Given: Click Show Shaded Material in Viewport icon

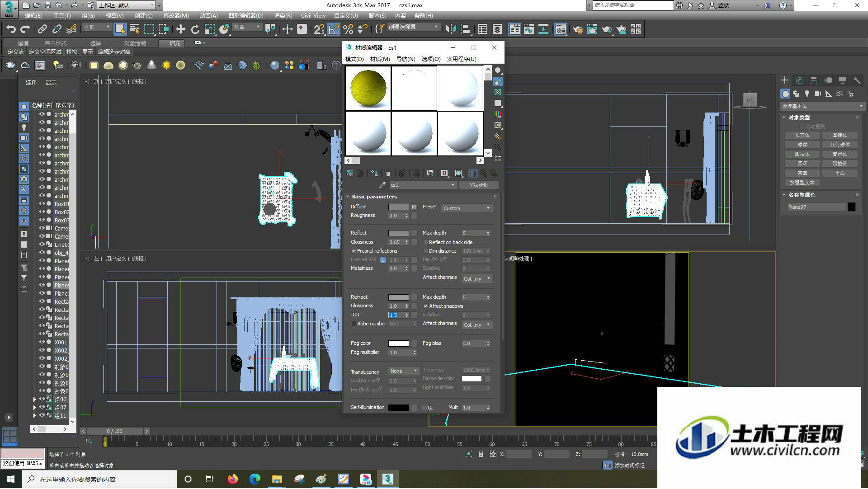Looking at the screenshot, I should [x=459, y=173].
